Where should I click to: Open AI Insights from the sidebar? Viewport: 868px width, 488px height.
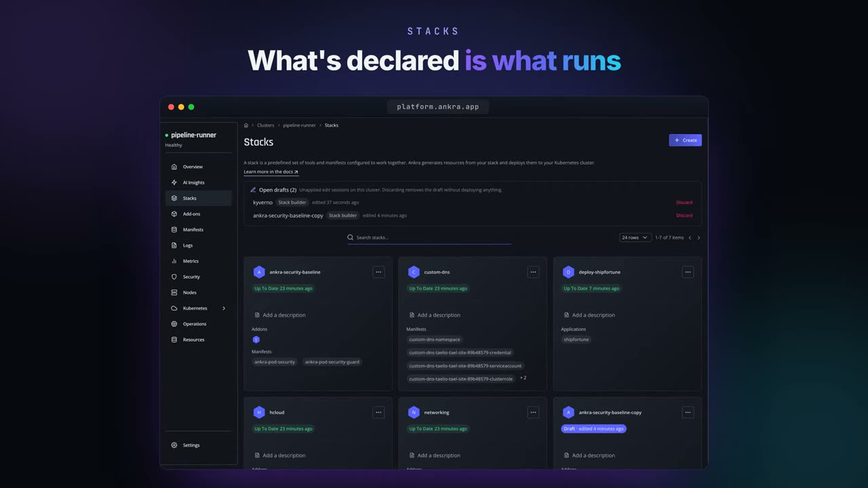click(x=198, y=182)
